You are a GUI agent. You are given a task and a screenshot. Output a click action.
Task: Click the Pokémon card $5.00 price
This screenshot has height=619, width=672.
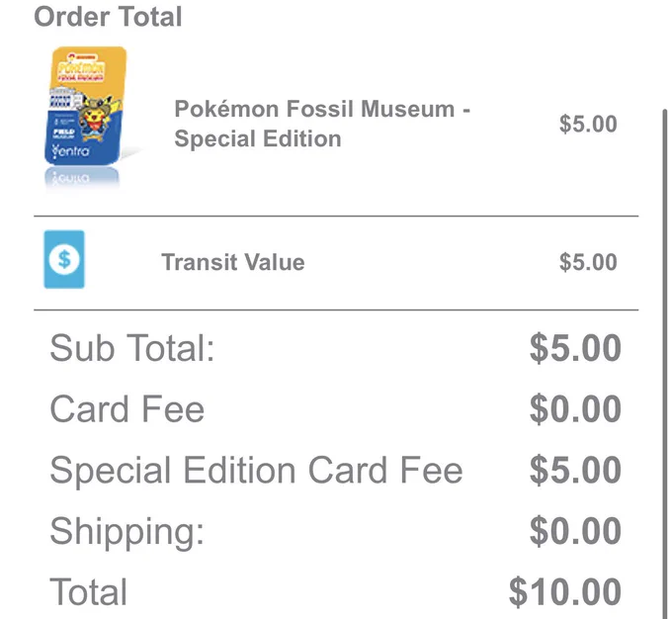588,124
